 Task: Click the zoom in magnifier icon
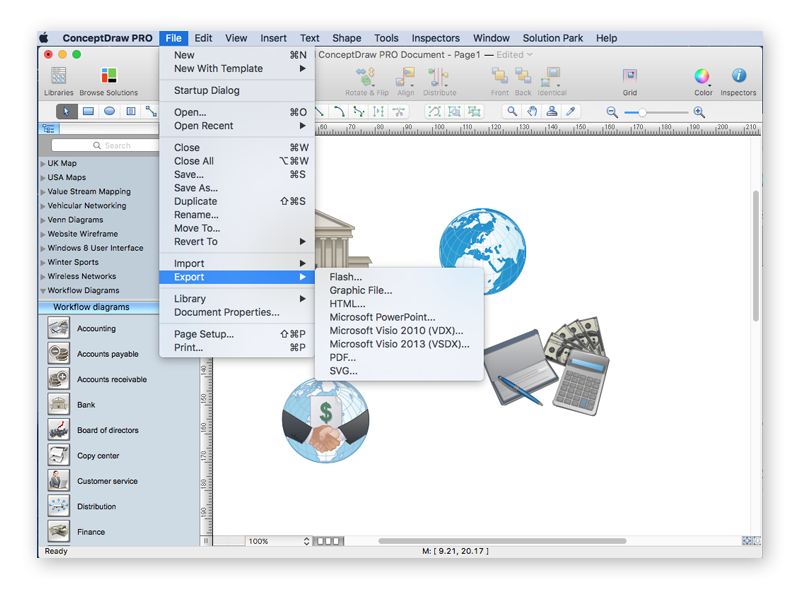[x=699, y=112]
